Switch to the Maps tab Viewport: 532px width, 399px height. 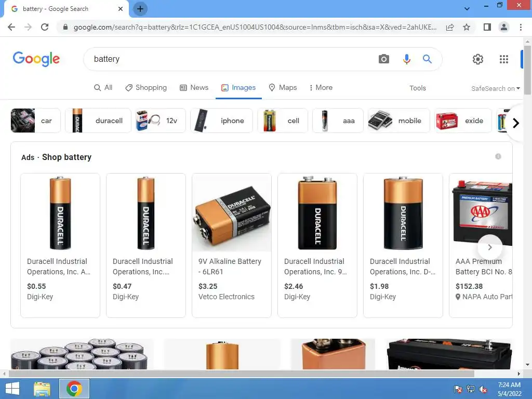click(x=283, y=87)
